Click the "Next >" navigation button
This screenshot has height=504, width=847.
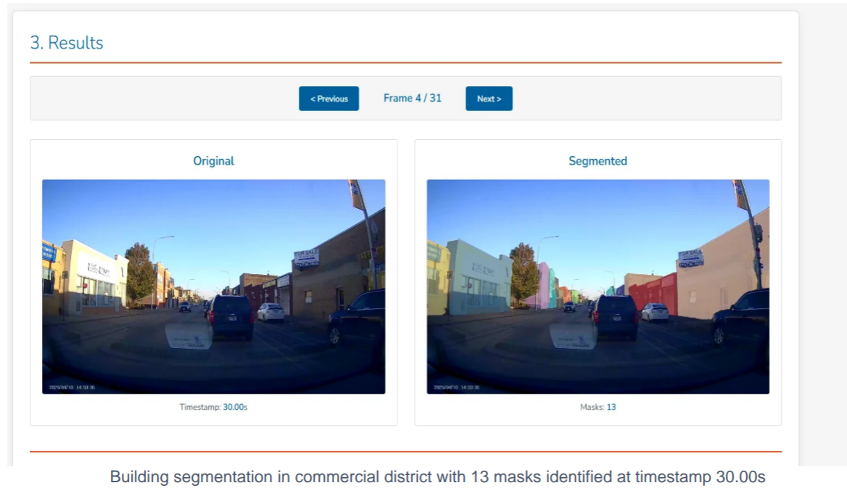click(x=489, y=99)
